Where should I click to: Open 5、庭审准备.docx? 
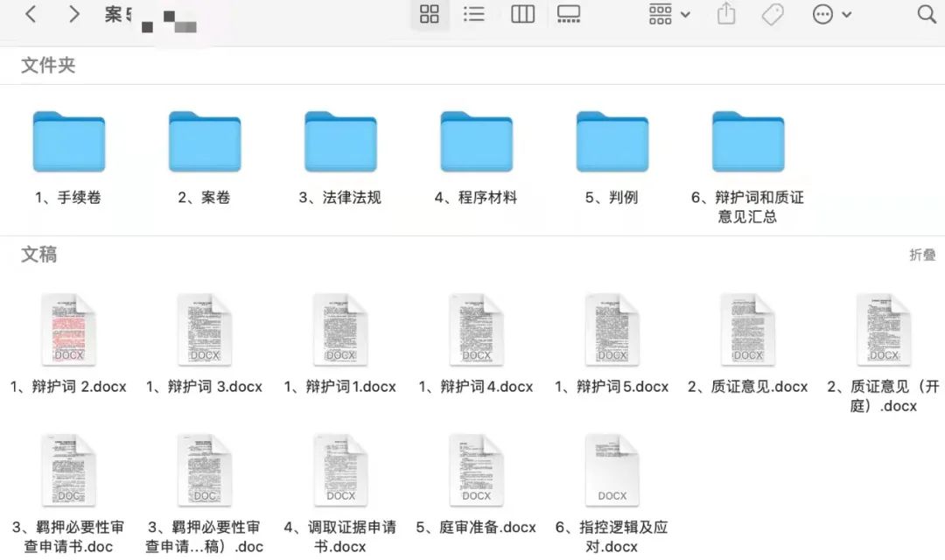pos(476,468)
